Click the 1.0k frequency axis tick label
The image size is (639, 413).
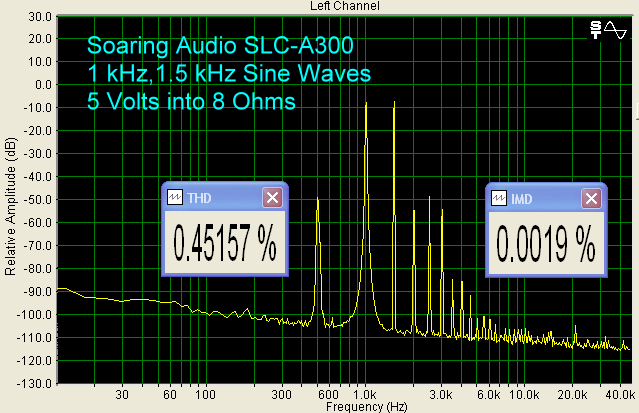coord(365,395)
